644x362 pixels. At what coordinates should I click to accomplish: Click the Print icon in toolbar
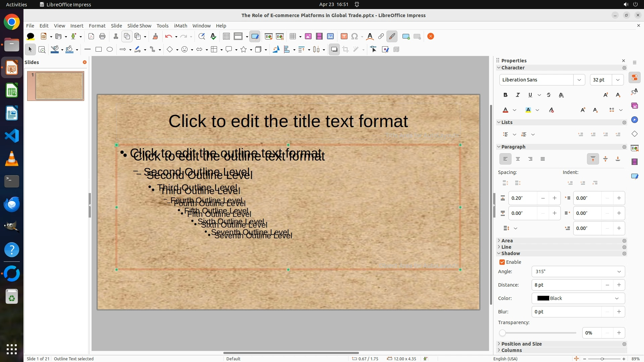pos(102,36)
